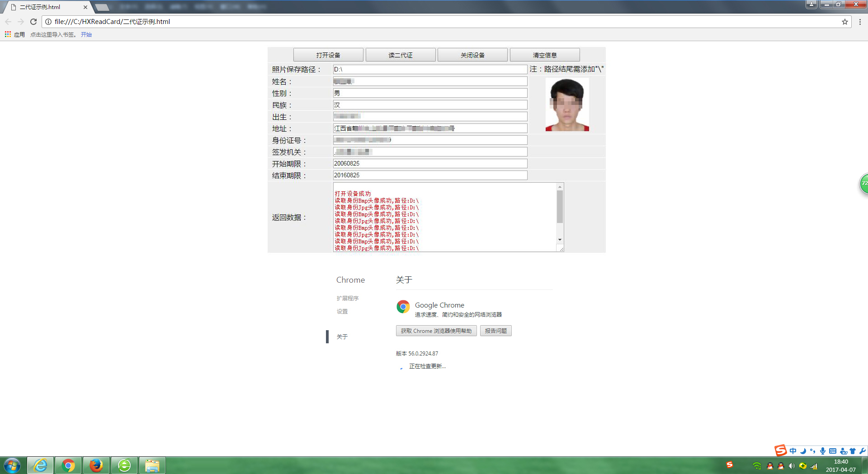The width and height of the screenshot is (868, 474).
Task: Select 扩展程序 in Chrome sidebar
Action: [x=347, y=299]
